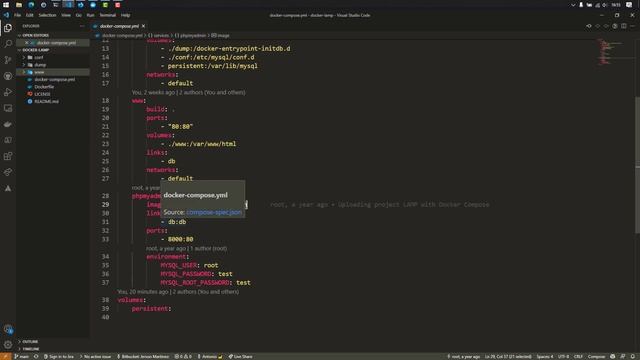Open notifications bell in status bar
640x360 pixels.
point(633,356)
